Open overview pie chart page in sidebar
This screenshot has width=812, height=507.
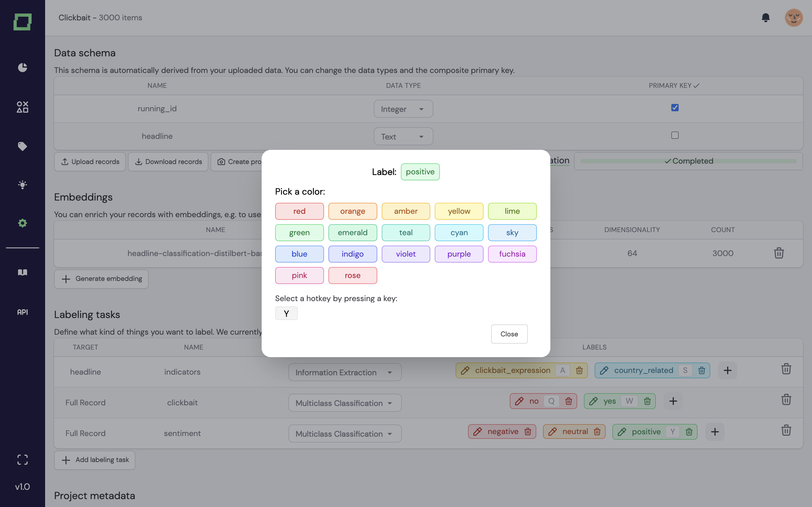tap(23, 67)
